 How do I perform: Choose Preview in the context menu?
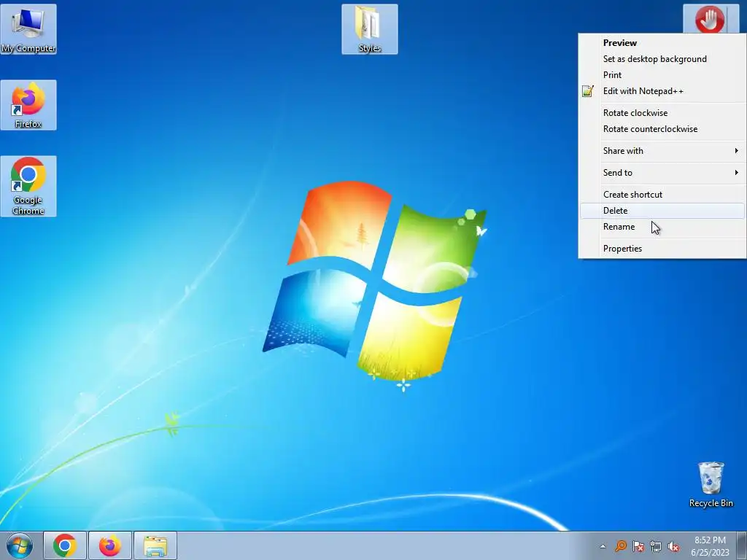pos(662,43)
